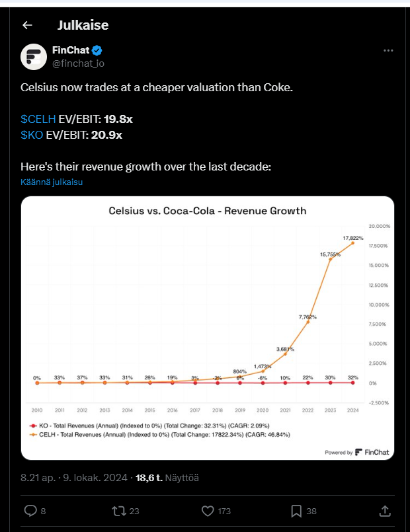Open the revenue growth chart image

coord(207,328)
